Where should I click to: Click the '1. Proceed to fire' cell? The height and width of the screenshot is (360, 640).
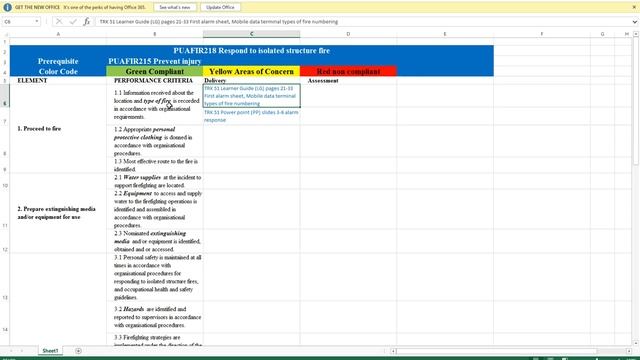(x=58, y=129)
